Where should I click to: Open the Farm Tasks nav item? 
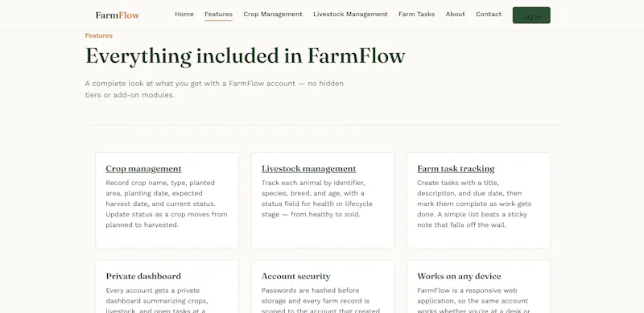(x=416, y=14)
